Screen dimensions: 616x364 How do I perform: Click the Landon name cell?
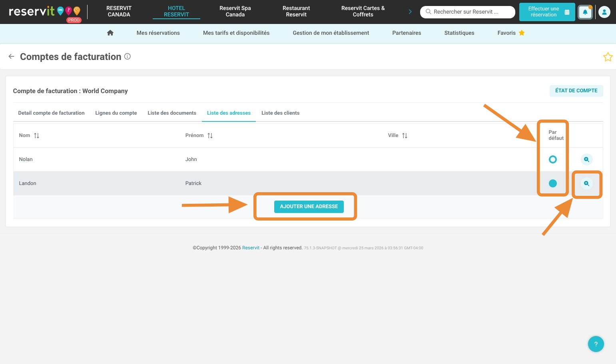coord(28,183)
